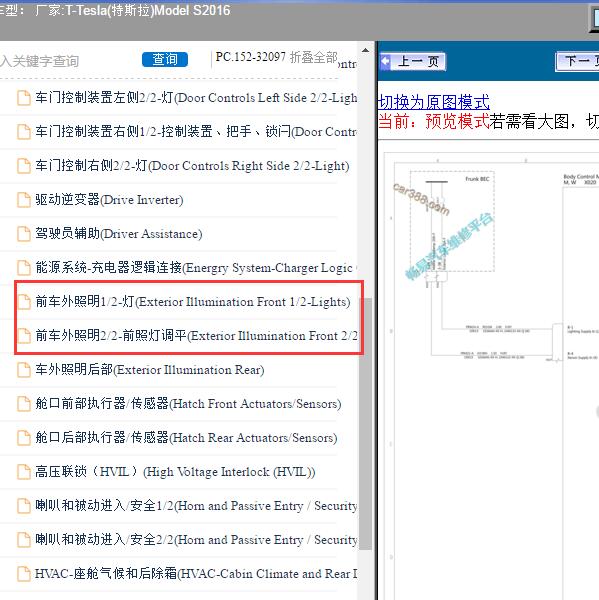This screenshot has width=599, height=600.
Task: Open 前车外照明2/2-前照灯调平 entry
Action: 196,336
